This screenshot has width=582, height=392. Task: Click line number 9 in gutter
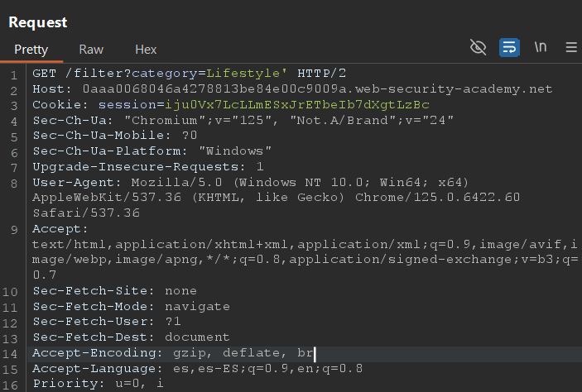(x=14, y=230)
